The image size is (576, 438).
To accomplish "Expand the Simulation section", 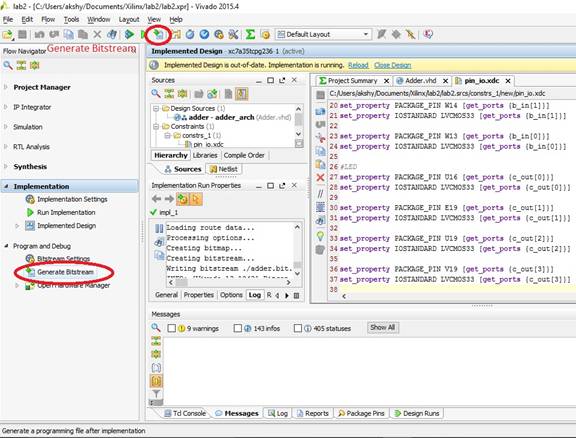I will tap(6, 127).
